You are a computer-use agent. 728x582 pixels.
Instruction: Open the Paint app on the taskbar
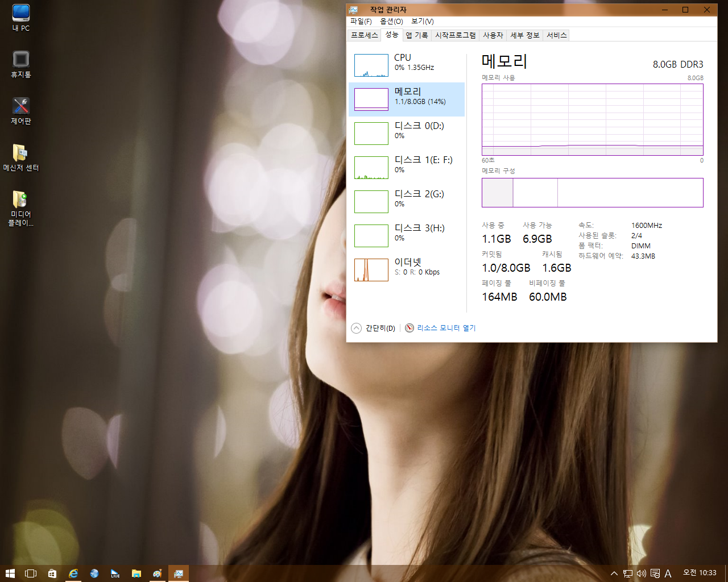click(x=158, y=573)
